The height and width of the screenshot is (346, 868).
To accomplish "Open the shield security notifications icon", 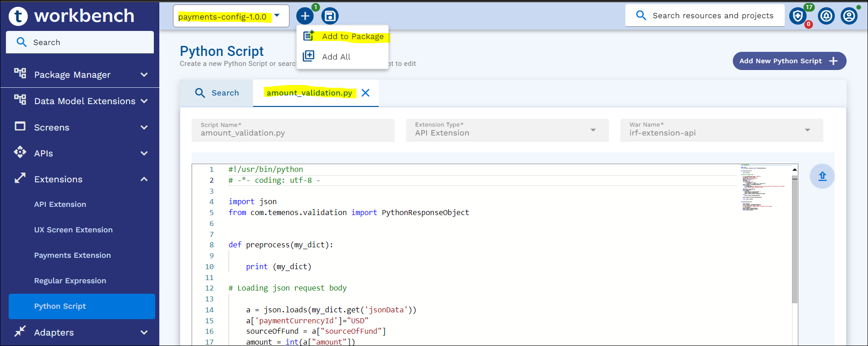I will click(797, 16).
